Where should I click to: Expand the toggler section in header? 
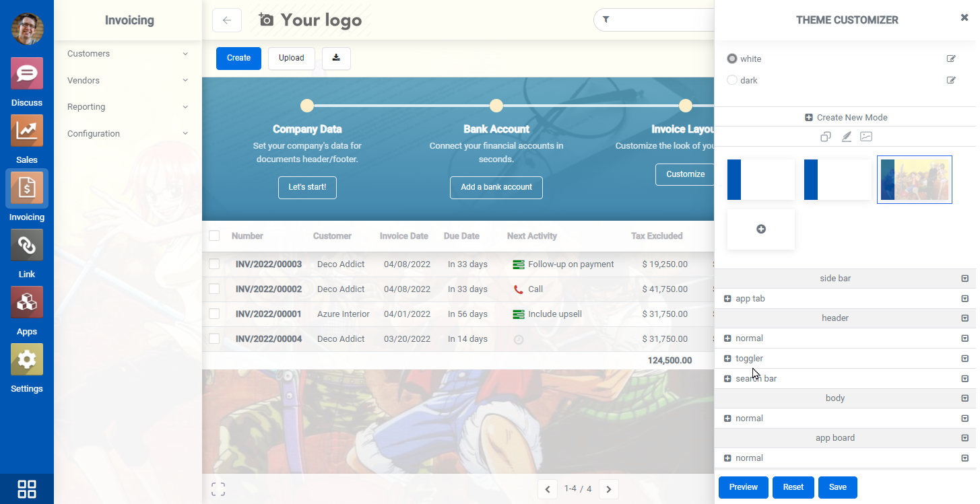pos(727,359)
